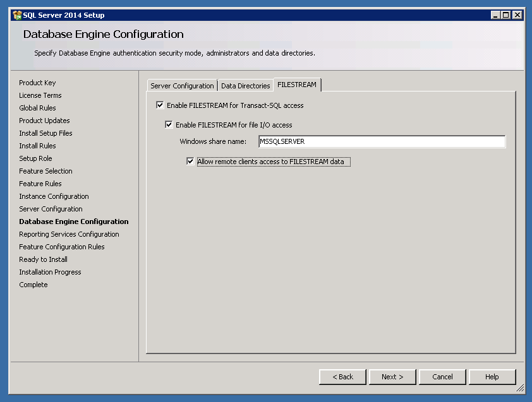Viewport: 532px width, 402px height.
Task: Minimize the SQL Server 2014 Setup window
Action: (495, 15)
